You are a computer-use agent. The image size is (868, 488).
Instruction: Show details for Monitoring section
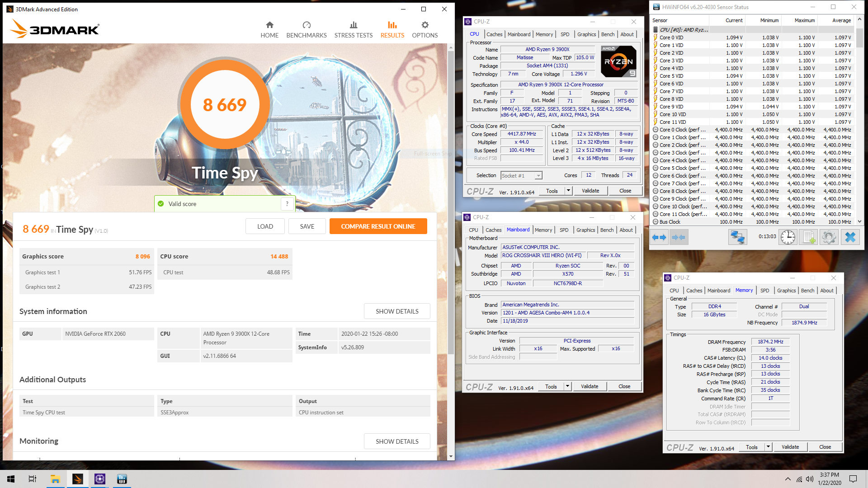397,441
